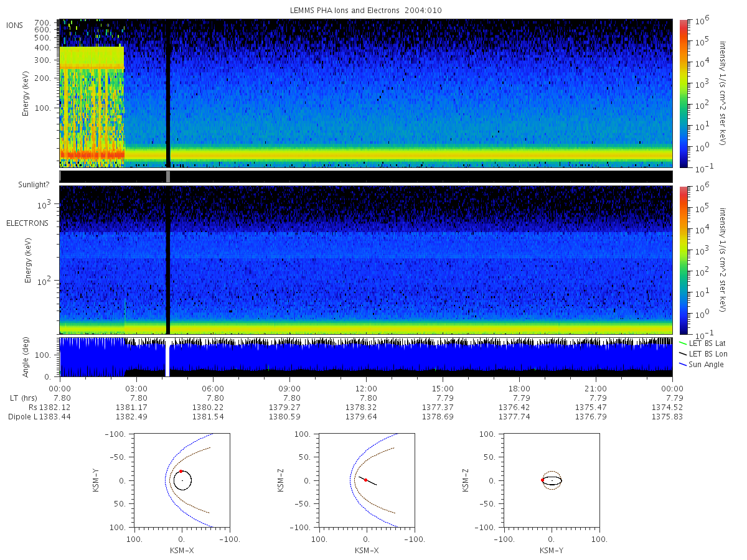Image resolution: width=747 pixels, height=560 pixels.
Task: Click the 18:00 time tick label
Action: point(519,389)
